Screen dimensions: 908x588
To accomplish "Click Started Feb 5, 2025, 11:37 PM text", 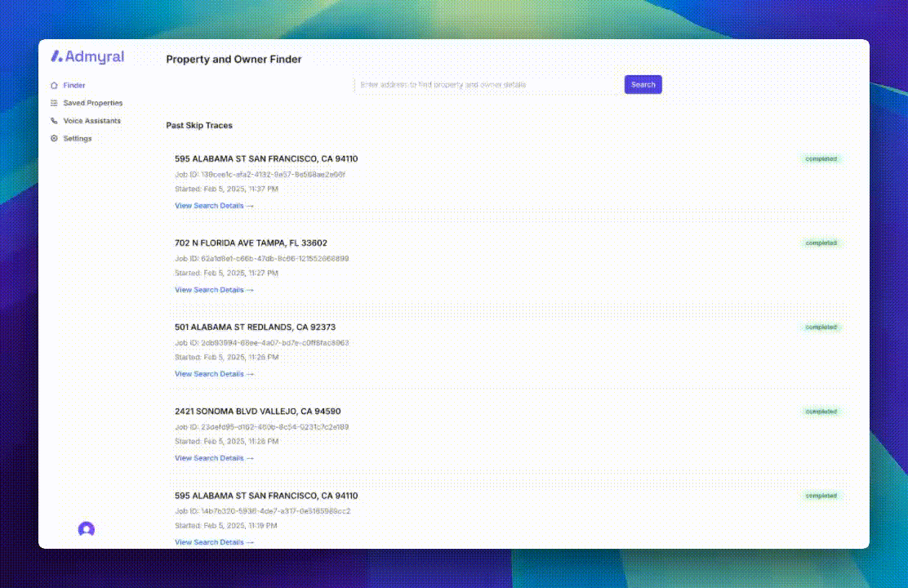I will click(226, 189).
